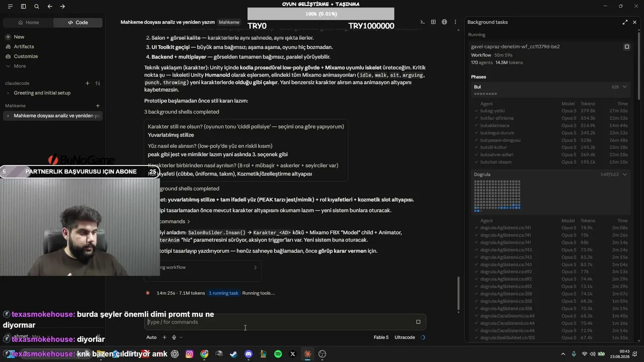Open search with the magnifier icon
This screenshot has height=362, width=644.
click(x=37, y=7)
